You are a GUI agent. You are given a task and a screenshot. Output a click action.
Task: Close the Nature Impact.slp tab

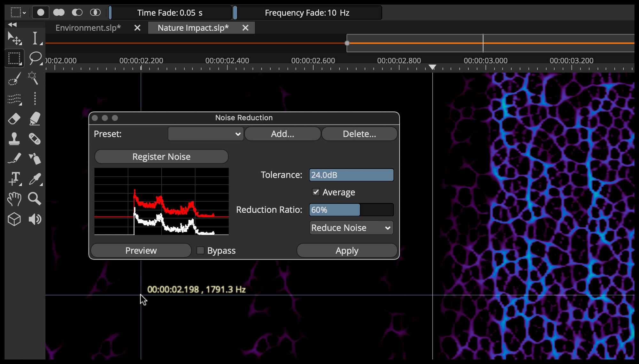(245, 28)
